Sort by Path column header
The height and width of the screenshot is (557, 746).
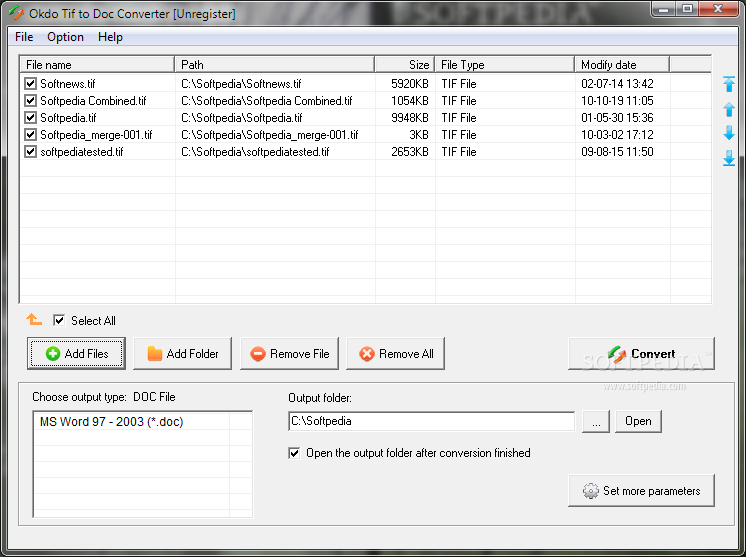(275, 65)
